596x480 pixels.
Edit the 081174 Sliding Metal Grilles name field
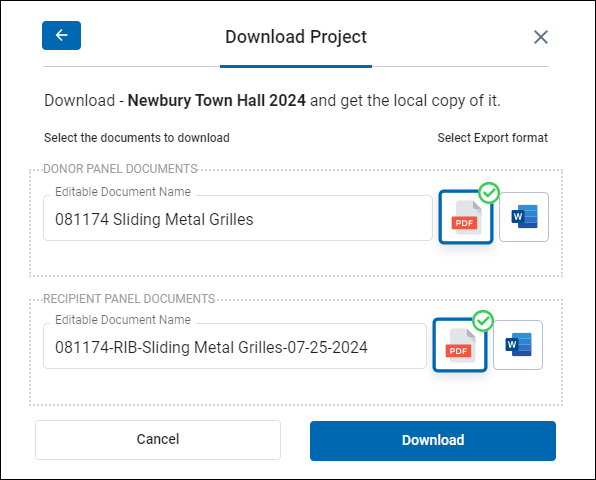[238, 218]
